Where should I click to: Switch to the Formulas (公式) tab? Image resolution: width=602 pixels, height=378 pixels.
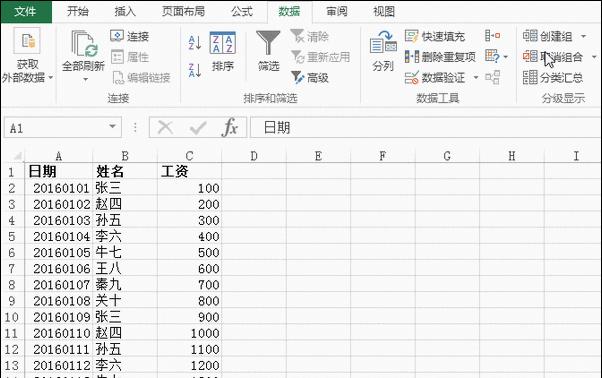241,11
